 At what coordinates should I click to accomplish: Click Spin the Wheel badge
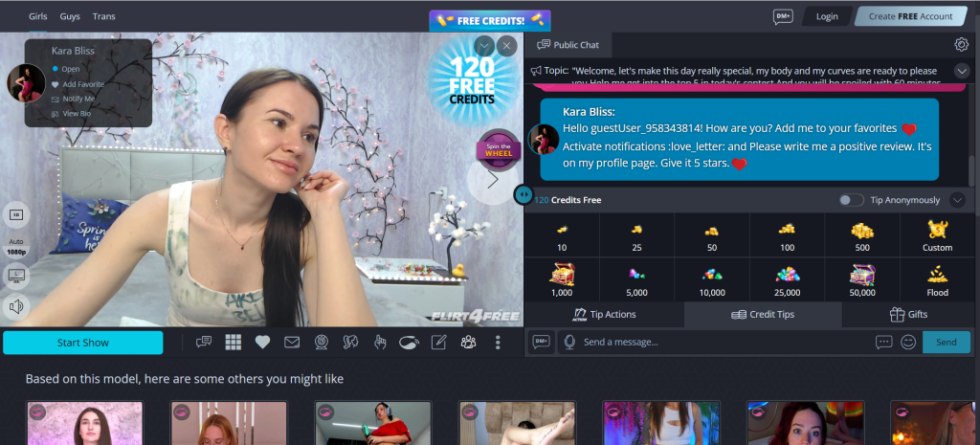pos(499,150)
